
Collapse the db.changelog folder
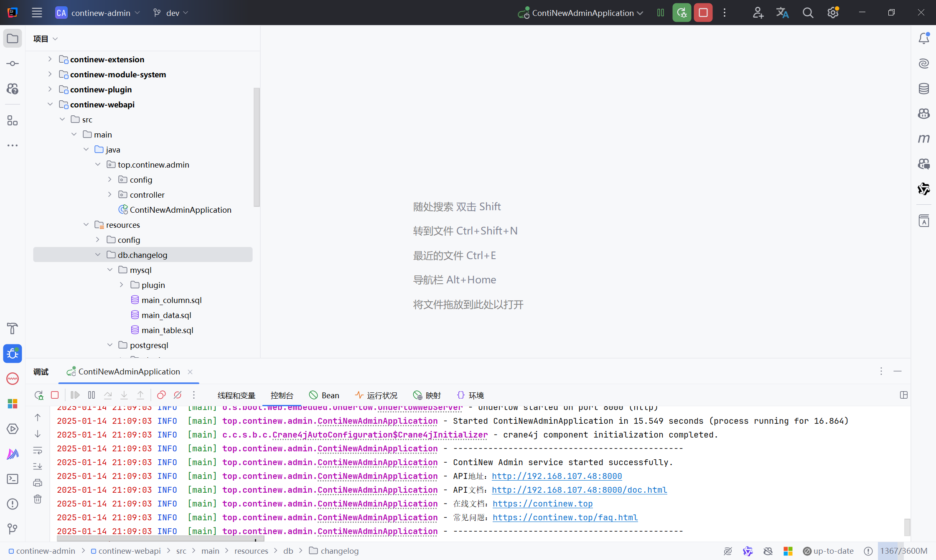pyautogui.click(x=98, y=255)
